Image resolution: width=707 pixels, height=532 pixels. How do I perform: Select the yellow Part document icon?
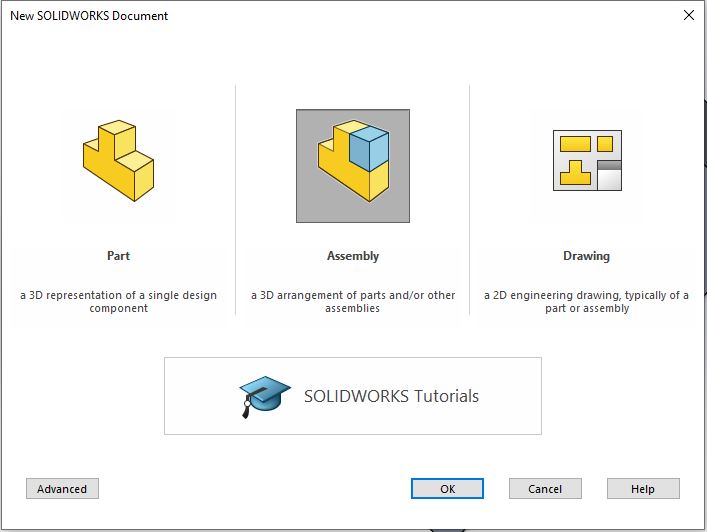(x=118, y=161)
